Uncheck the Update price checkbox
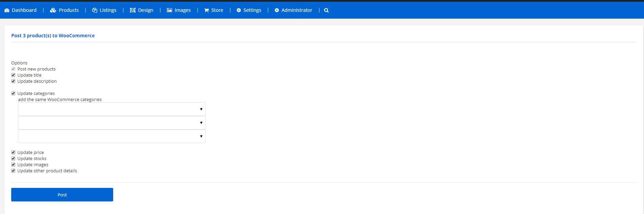The width and height of the screenshot is (644, 214). point(13,152)
